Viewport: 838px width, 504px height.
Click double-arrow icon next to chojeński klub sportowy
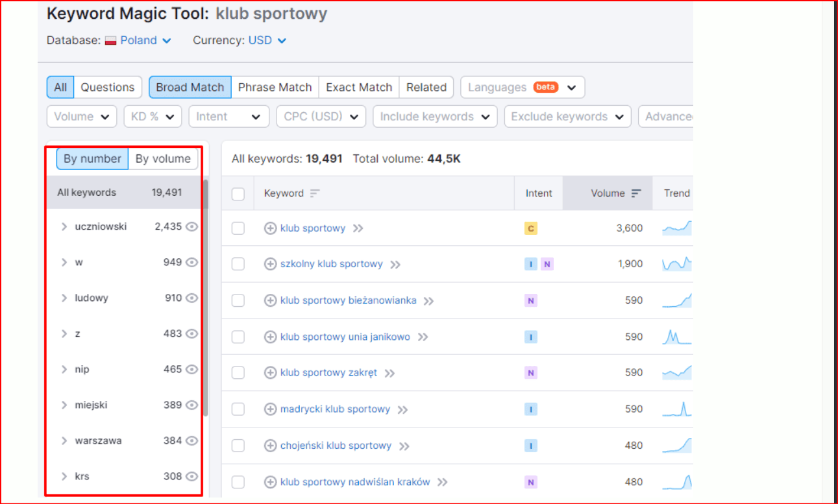pyautogui.click(x=404, y=446)
